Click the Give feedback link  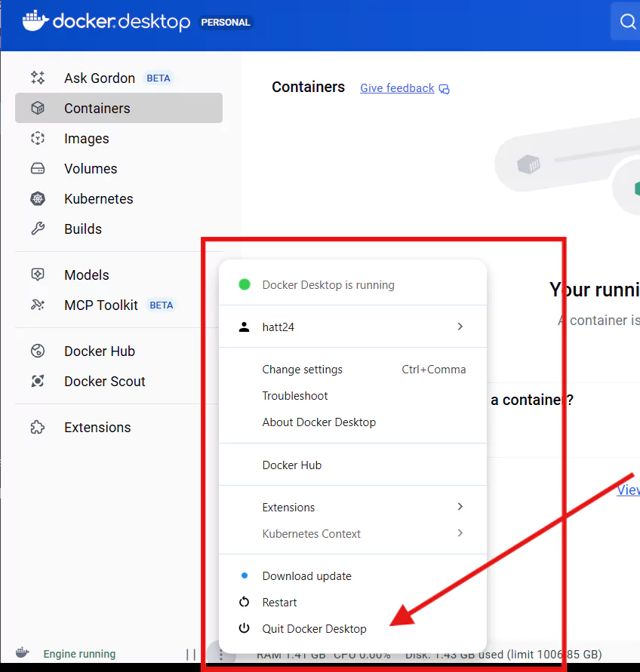point(397,88)
